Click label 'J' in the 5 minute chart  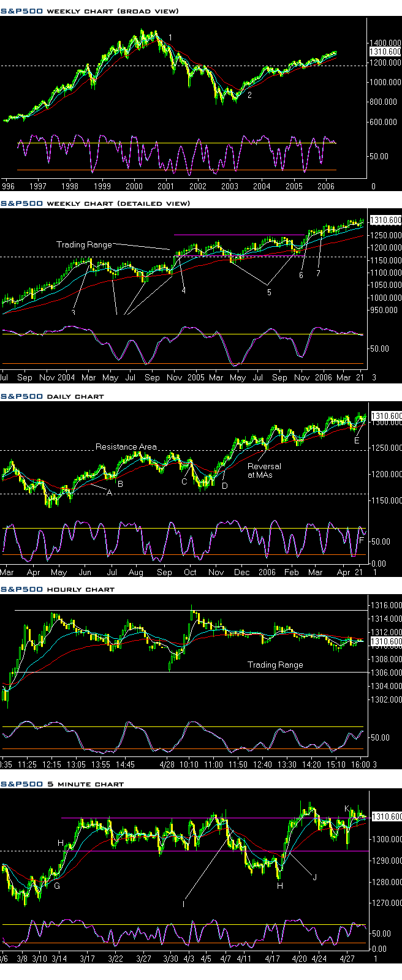314,876
